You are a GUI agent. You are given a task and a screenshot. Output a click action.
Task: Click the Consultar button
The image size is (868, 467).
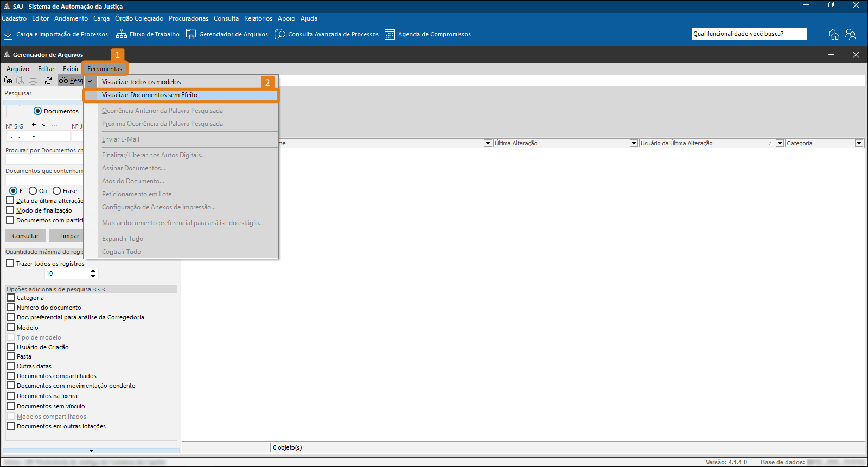pyautogui.click(x=25, y=236)
